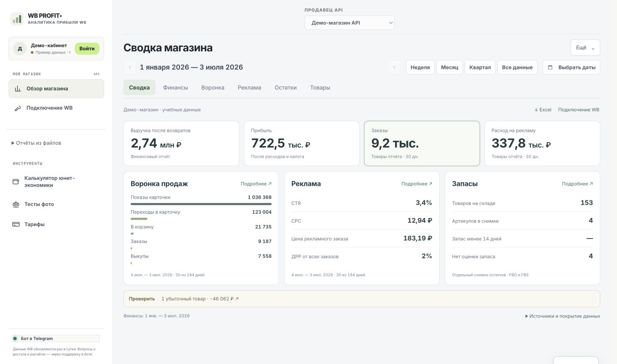This screenshot has width=617, height=364.
Task: Open Подробнее link in Реклама card
Action: [417, 184]
